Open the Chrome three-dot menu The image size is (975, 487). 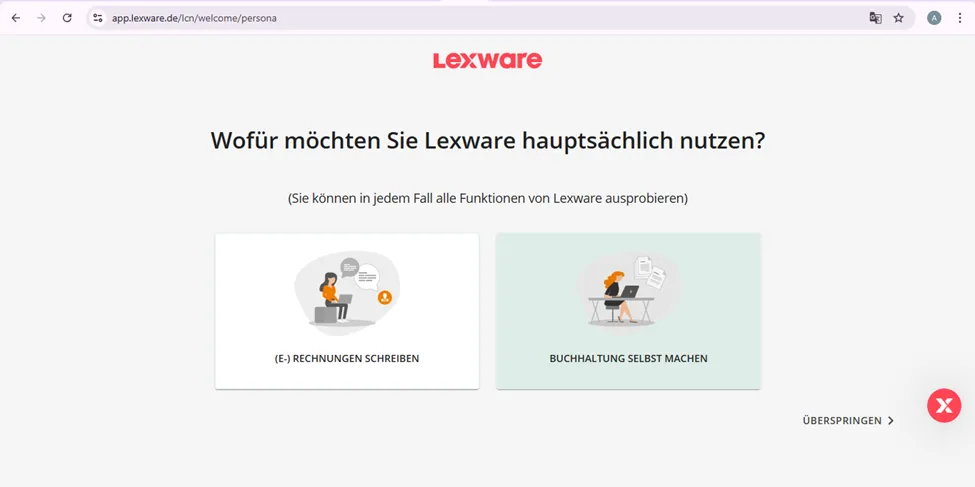tap(960, 18)
